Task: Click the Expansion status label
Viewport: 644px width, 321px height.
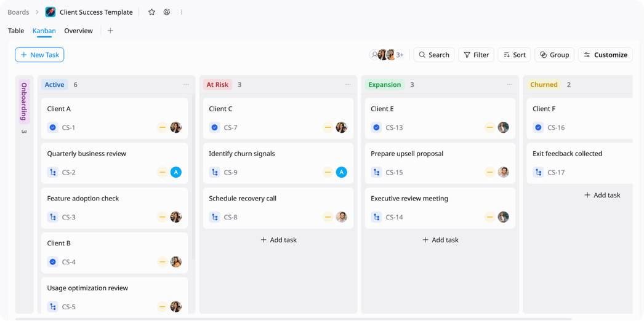Action: pyautogui.click(x=385, y=84)
